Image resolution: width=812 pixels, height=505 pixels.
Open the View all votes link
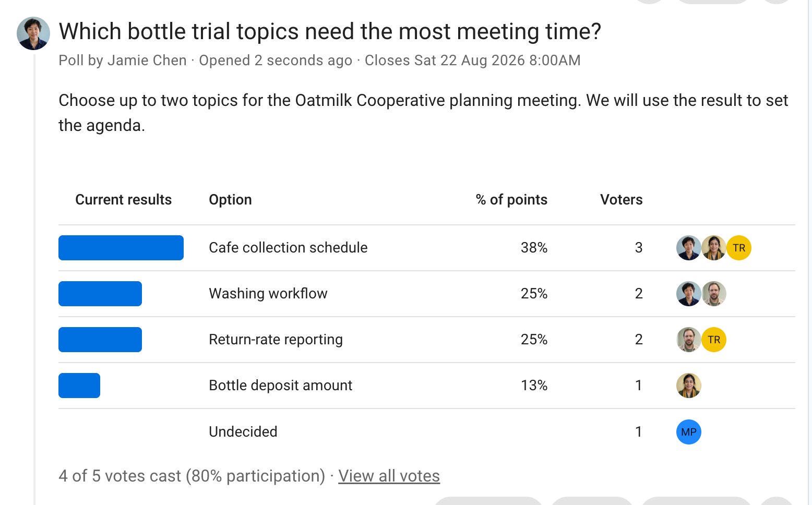389,476
